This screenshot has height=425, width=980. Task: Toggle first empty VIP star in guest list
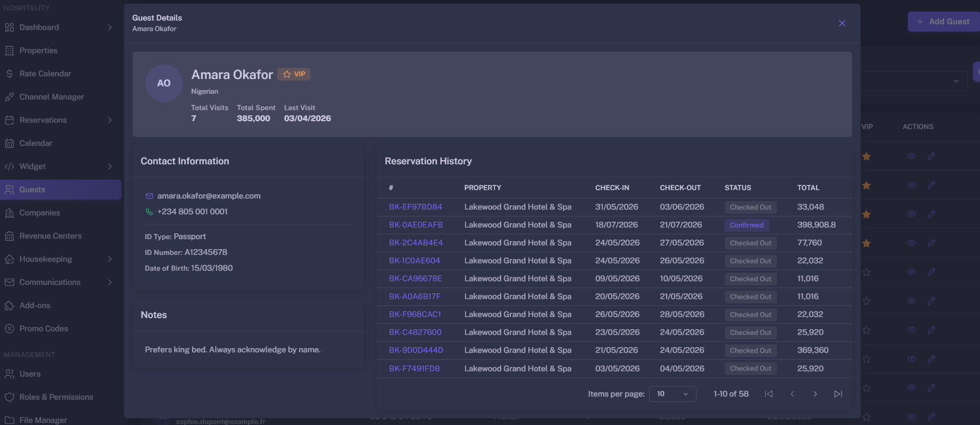(x=866, y=272)
